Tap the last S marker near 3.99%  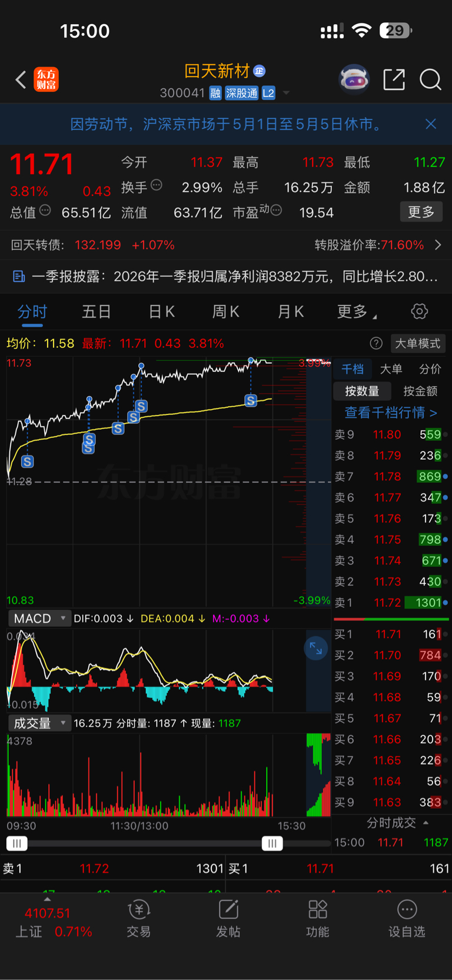click(251, 401)
